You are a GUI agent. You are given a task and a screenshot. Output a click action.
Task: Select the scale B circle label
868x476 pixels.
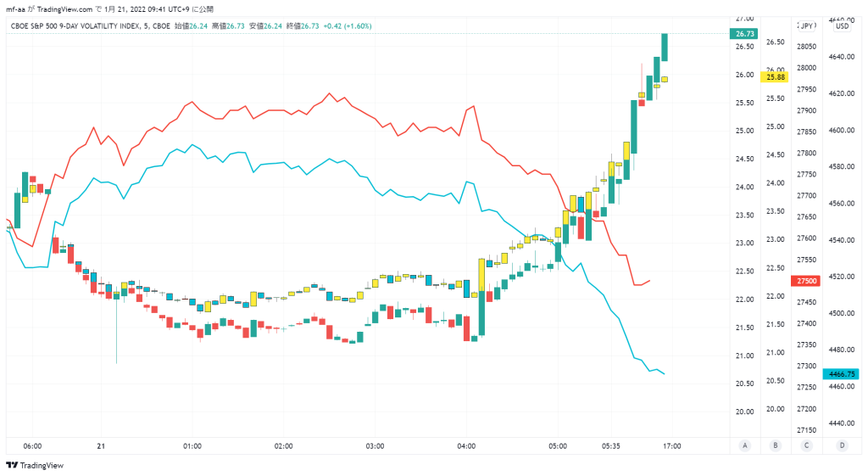776,445
